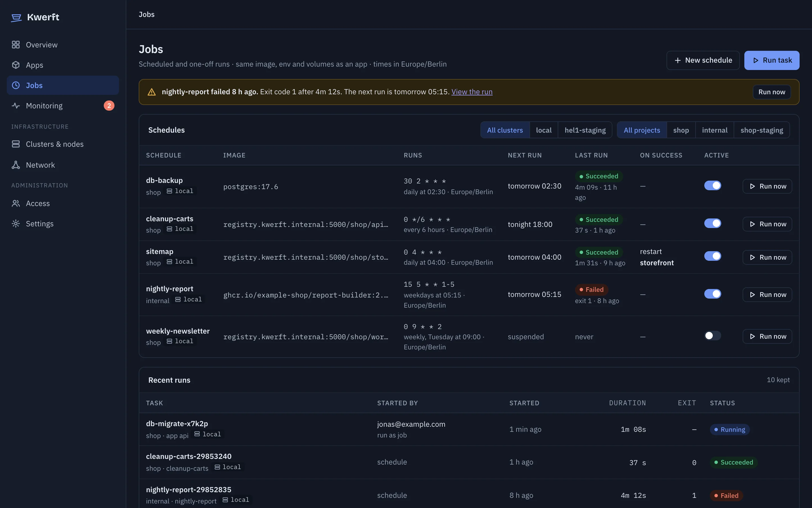Screen dimensions: 812x508
Task: Select the All clusters filter
Action: [505, 130]
